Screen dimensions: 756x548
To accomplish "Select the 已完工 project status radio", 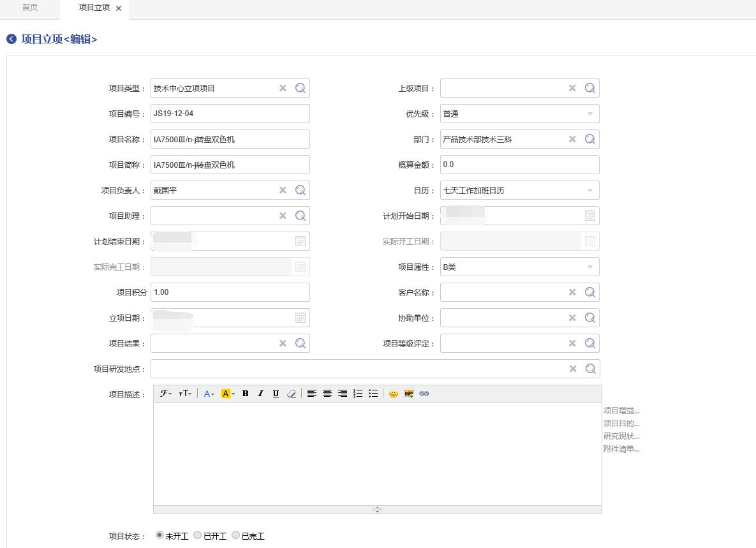I will [236, 535].
